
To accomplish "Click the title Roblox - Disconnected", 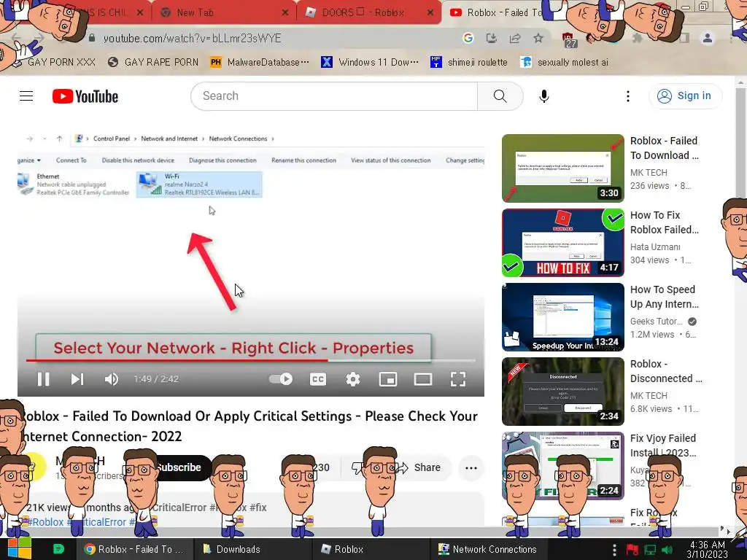I will (x=666, y=371).
